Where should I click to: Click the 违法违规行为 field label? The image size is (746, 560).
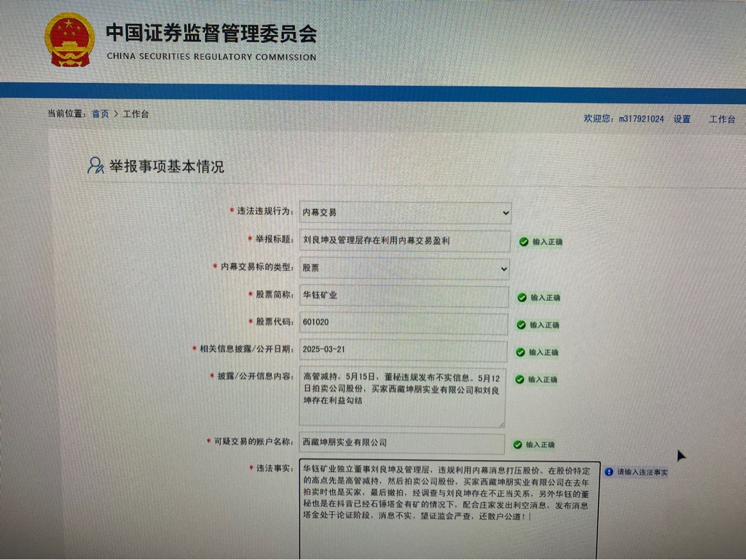click(264, 211)
